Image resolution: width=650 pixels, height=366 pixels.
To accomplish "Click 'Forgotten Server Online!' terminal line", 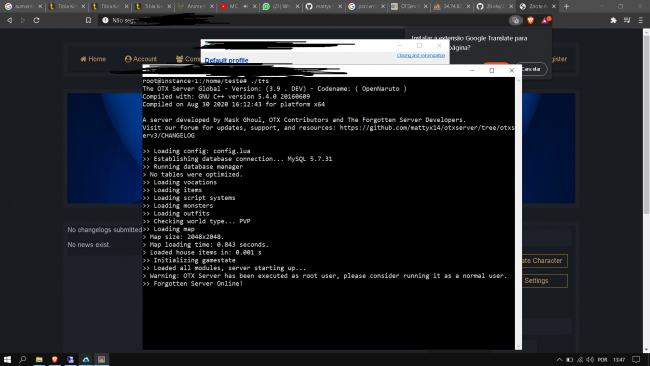I will (x=193, y=284).
